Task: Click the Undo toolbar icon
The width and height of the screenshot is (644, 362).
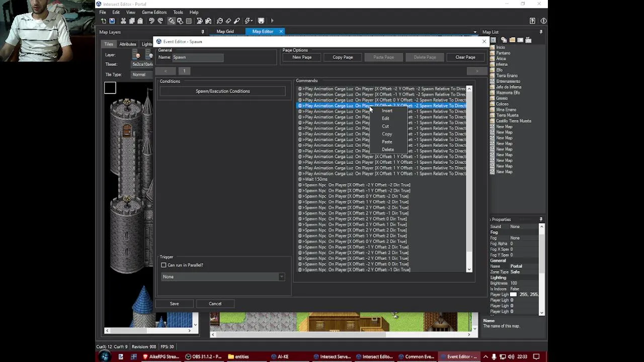Action: pos(151,21)
